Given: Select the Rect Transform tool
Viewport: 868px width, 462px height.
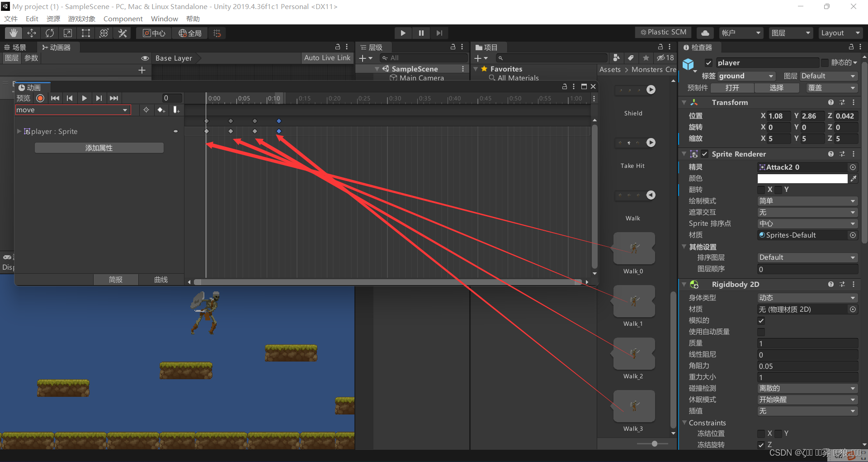Looking at the screenshot, I should pos(86,33).
